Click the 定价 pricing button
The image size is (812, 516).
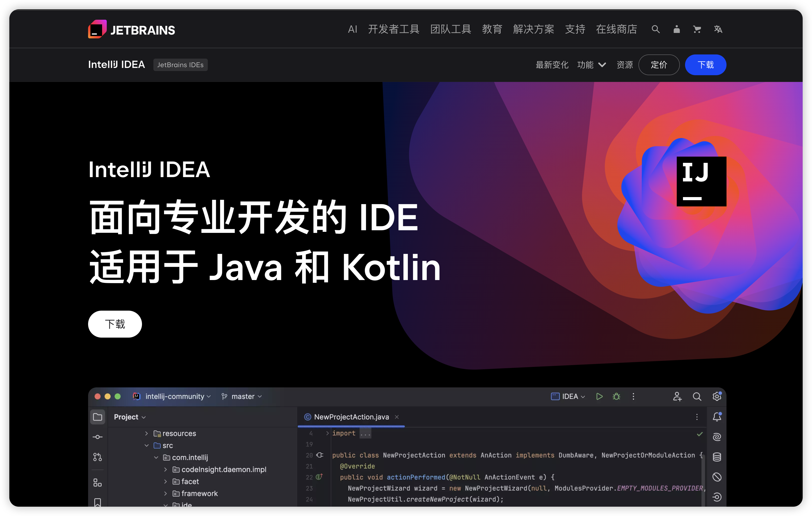(659, 65)
